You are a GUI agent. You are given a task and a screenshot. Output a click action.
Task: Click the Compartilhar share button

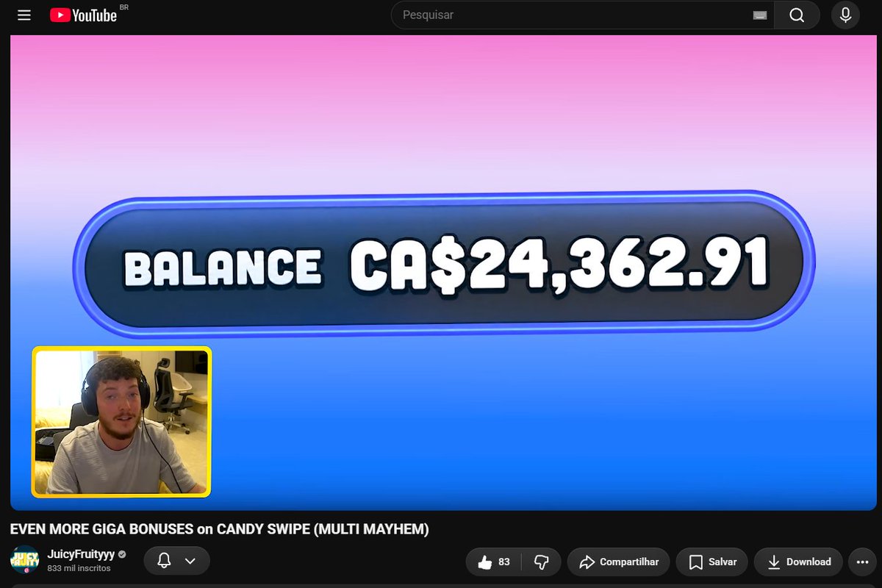click(x=618, y=562)
